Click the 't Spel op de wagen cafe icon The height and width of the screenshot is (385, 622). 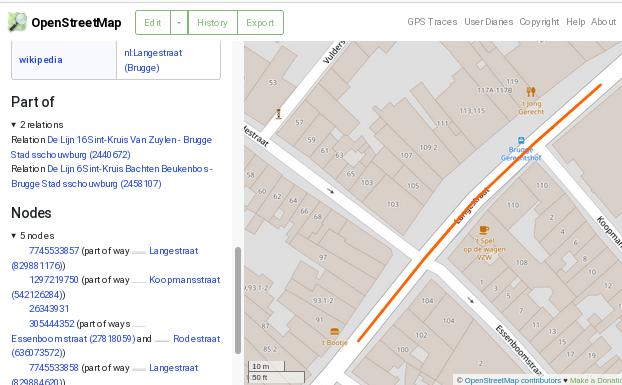[484, 230]
